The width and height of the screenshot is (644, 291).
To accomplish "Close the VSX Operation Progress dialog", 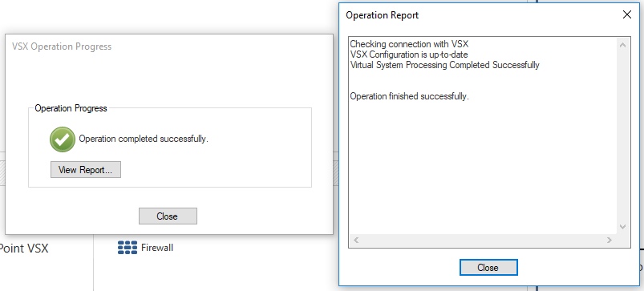I will 168,216.
